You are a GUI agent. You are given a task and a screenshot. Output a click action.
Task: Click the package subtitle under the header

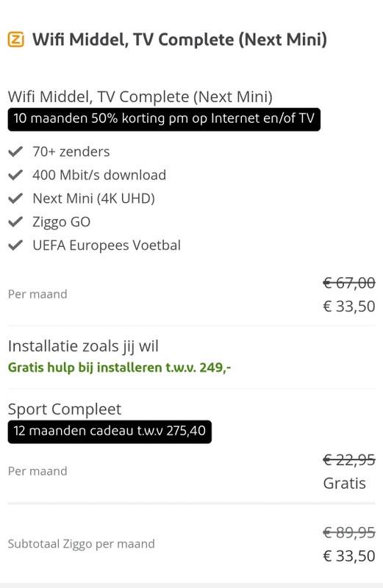pyautogui.click(x=140, y=97)
